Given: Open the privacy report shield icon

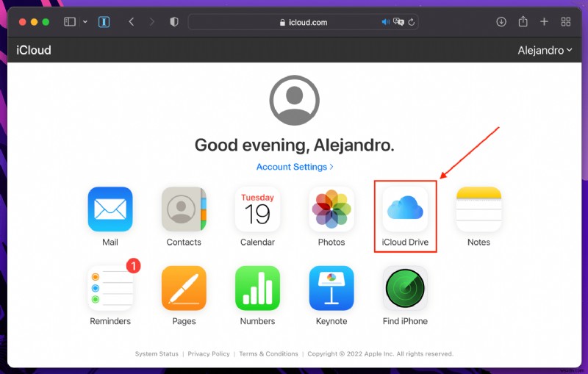Looking at the screenshot, I should [174, 22].
